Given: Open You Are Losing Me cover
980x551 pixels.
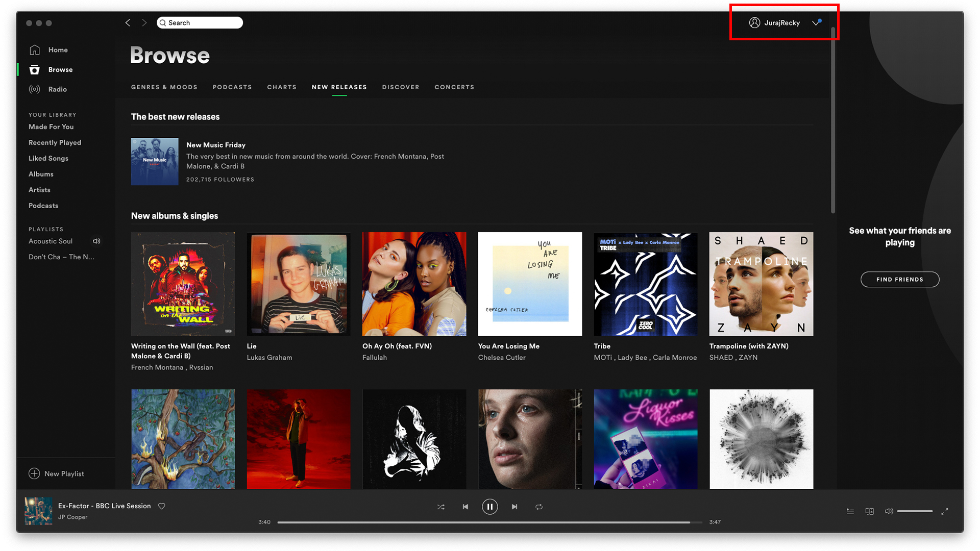Looking at the screenshot, I should 530,284.
